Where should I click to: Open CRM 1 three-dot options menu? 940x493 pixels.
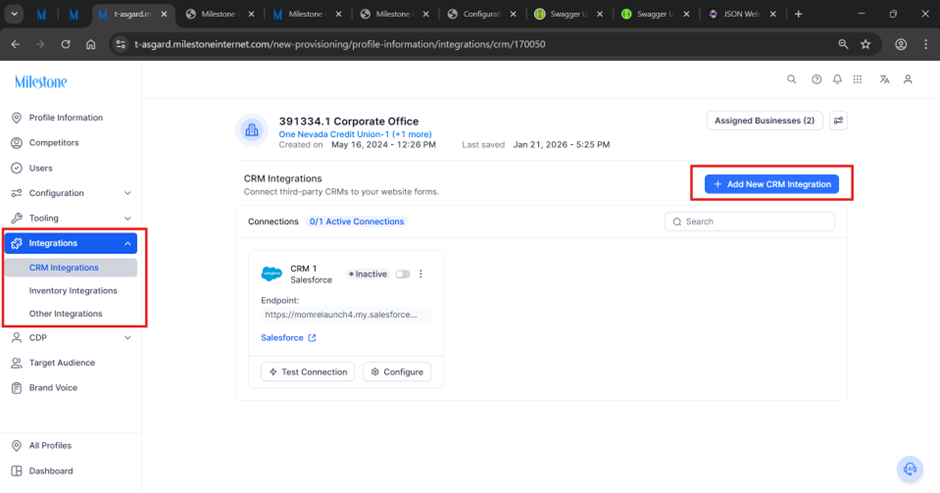click(x=421, y=274)
